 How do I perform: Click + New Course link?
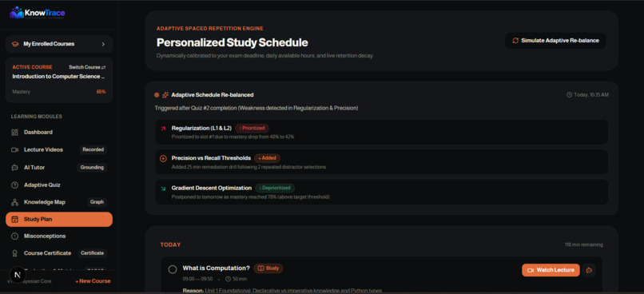click(93, 281)
